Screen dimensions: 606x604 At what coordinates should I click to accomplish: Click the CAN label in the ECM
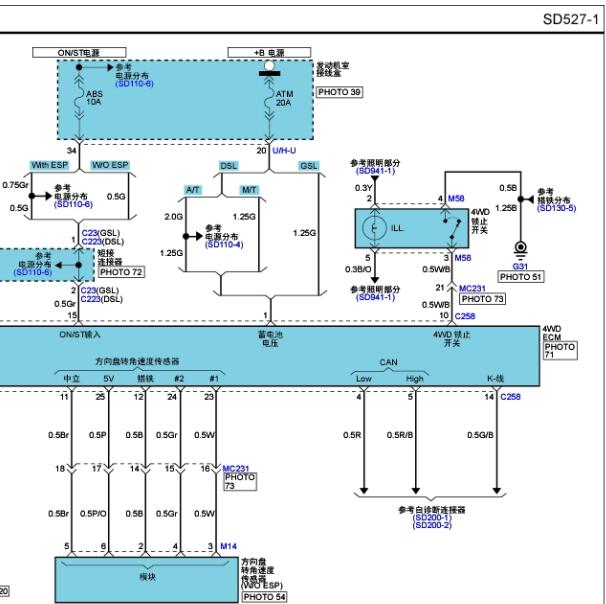(388, 362)
